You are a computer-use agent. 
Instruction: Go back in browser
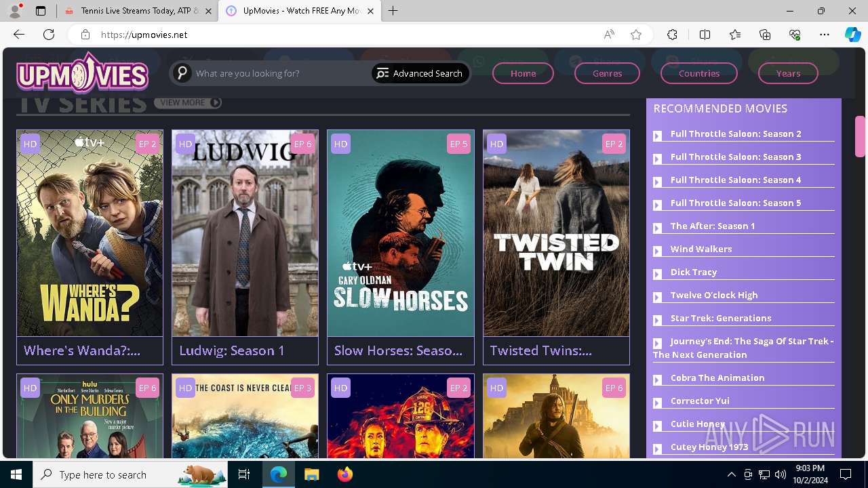coord(19,35)
